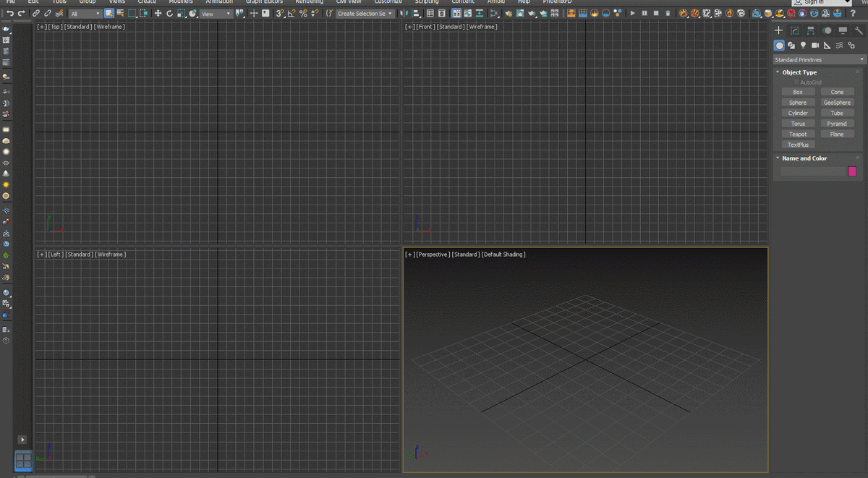Activate the Select and Rotate tool
The height and width of the screenshot is (478, 868).
click(x=169, y=13)
